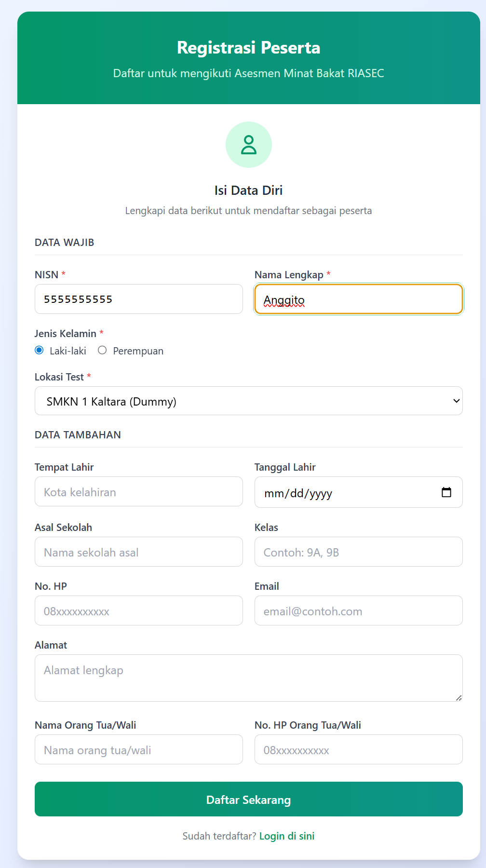Focus the Email input field
The image size is (486, 868).
[x=359, y=610]
